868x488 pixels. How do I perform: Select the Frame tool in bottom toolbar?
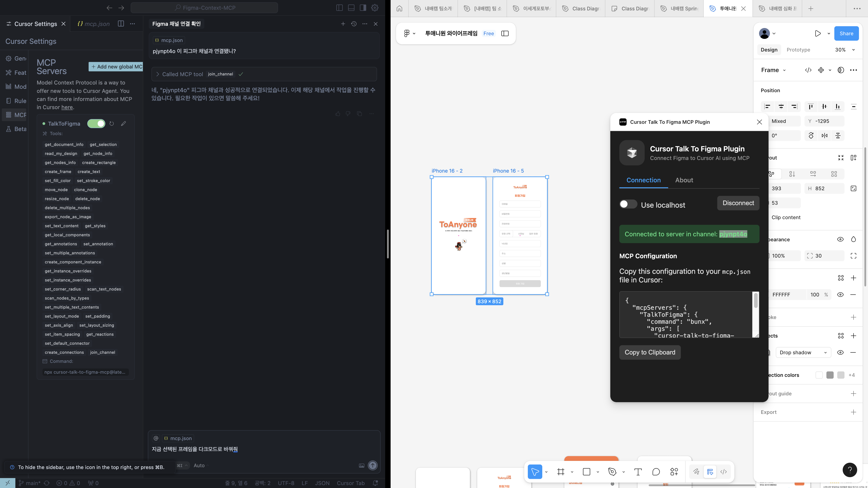(x=561, y=472)
